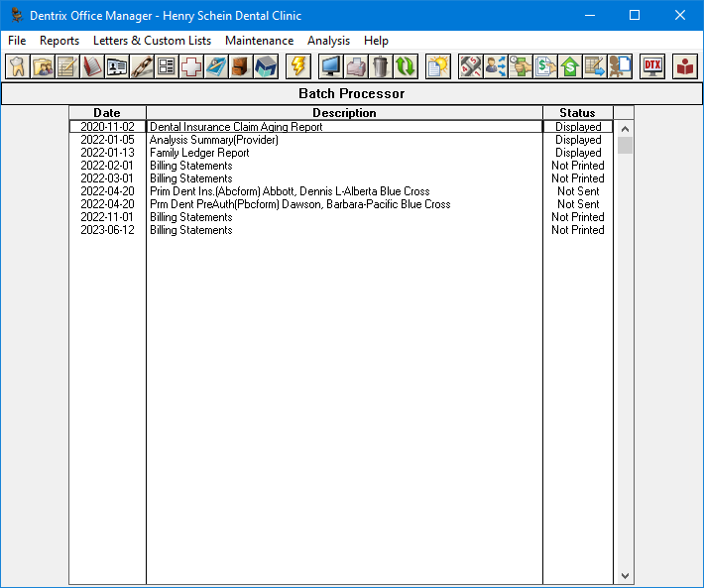Open the Patient Chart tooth icon
This screenshot has width=704, height=588.
click(17, 66)
